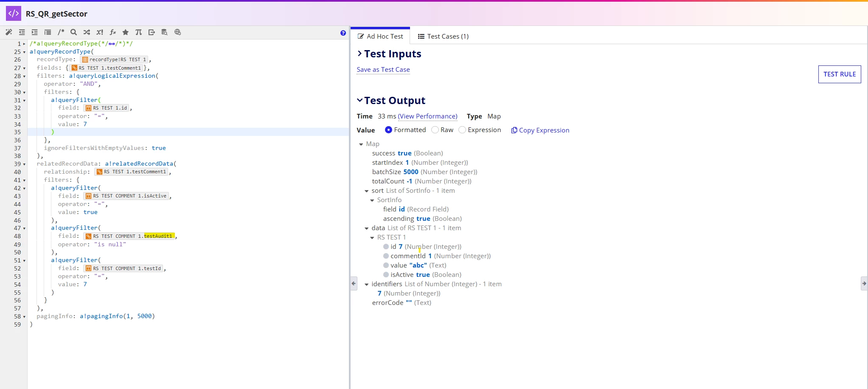
Task: Click the RS TEST COMMENT 1.testId field chip
Action: click(123, 268)
